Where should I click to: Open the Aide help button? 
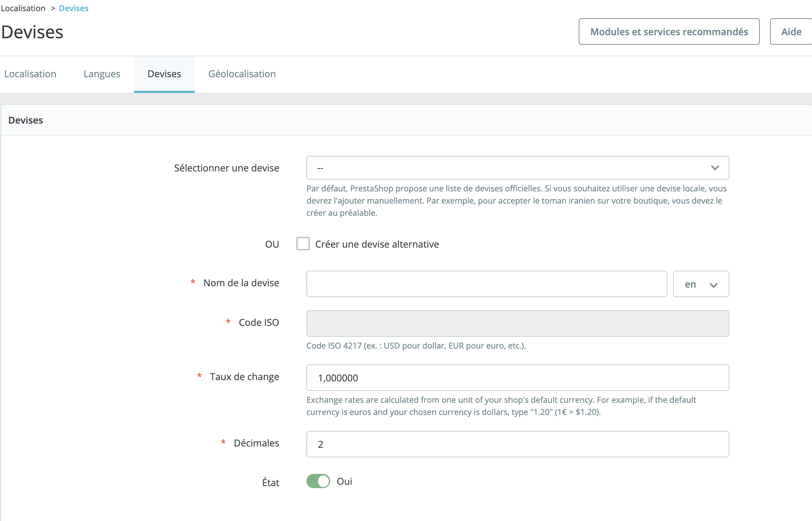[791, 32]
